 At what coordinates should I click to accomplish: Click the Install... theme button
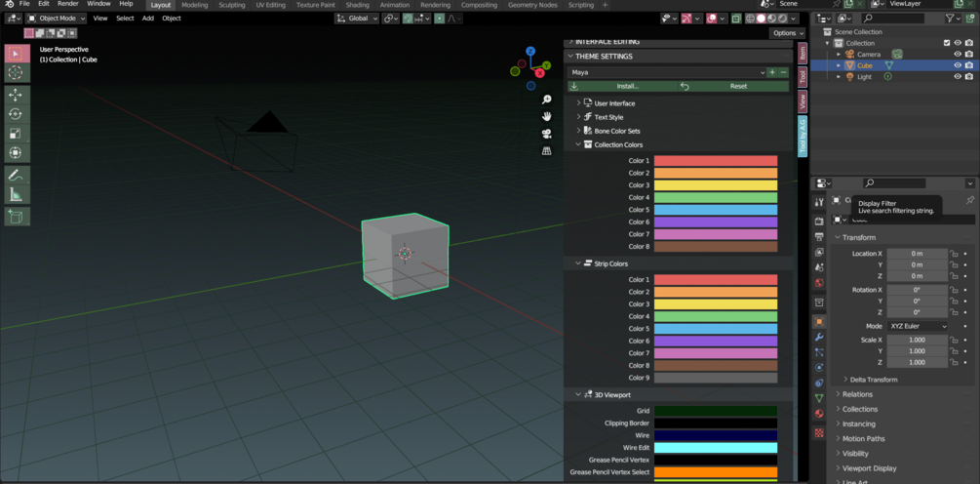pyautogui.click(x=622, y=86)
